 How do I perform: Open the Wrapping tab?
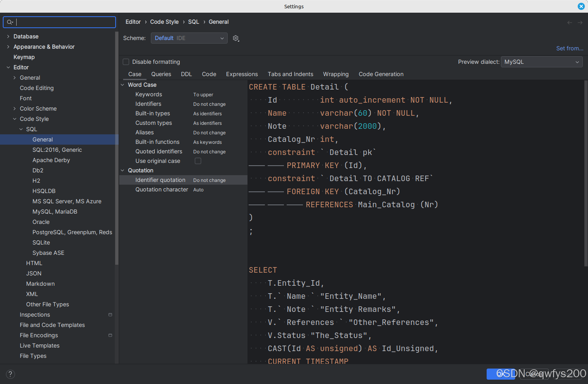(336, 74)
